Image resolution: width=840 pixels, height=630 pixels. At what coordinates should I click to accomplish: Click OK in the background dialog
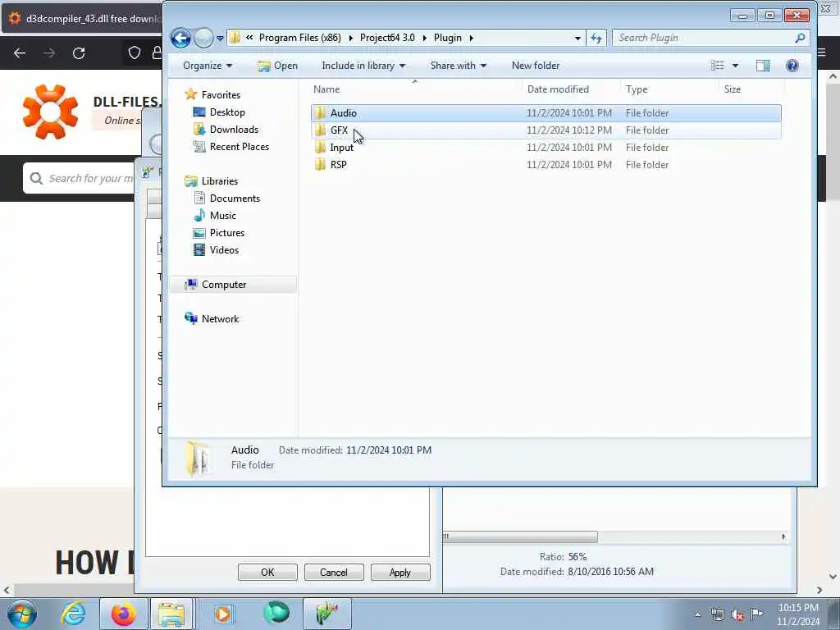[x=267, y=572]
